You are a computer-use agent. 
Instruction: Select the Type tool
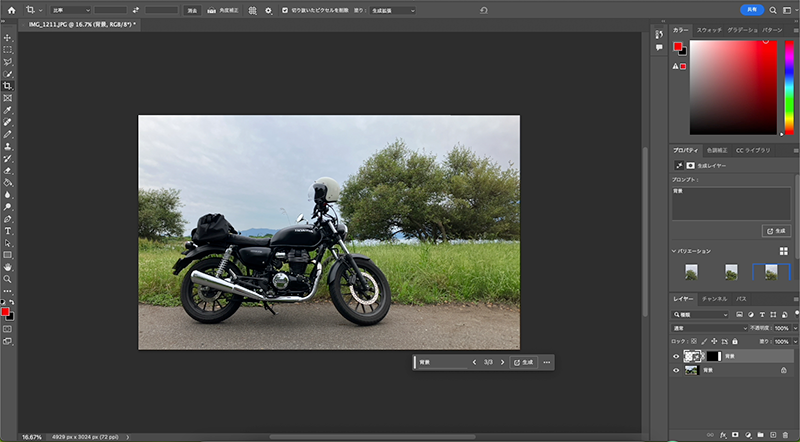point(7,231)
